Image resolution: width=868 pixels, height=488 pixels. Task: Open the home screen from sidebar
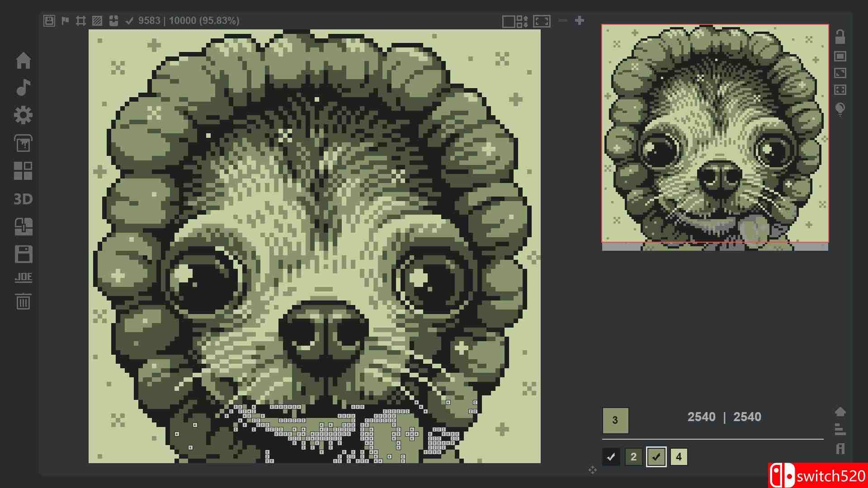pos(23,61)
